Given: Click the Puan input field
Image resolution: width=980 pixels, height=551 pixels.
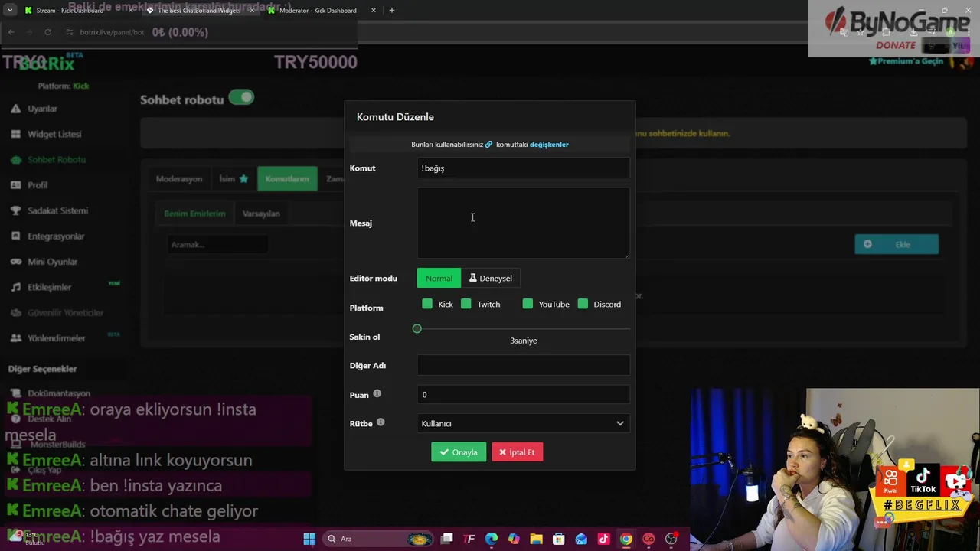Looking at the screenshot, I should coord(524,394).
